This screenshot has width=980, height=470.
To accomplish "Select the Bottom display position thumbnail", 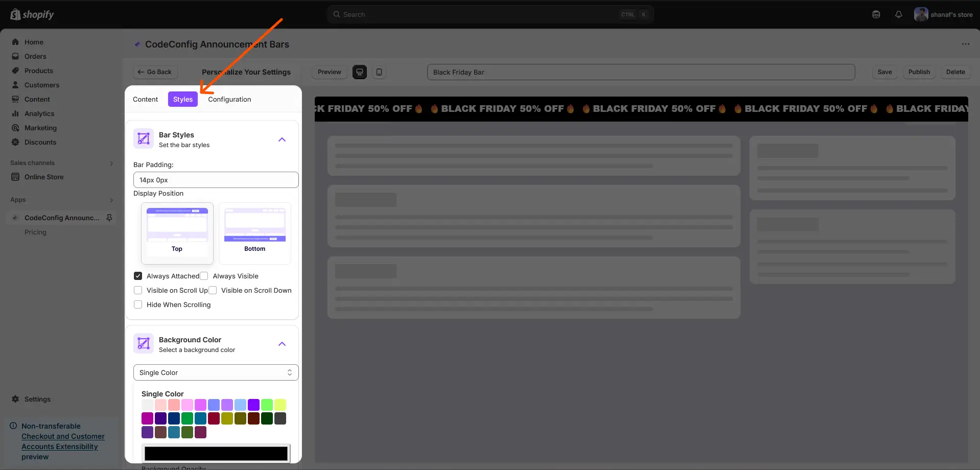I will click(x=255, y=233).
